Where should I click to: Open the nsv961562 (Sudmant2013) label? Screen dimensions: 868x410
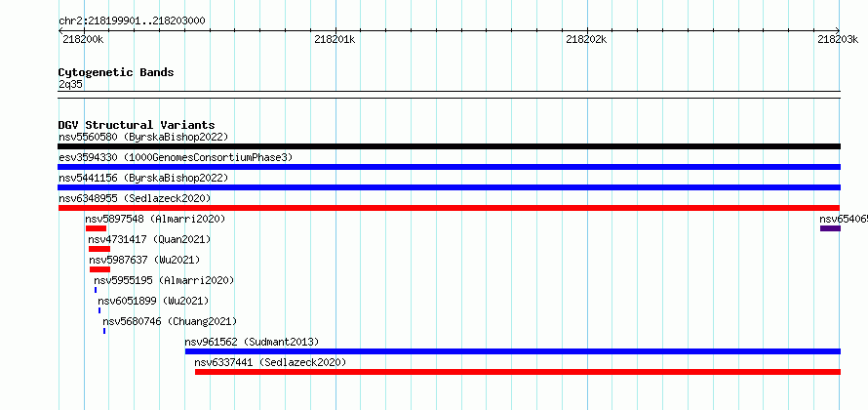tap(252, 342)
